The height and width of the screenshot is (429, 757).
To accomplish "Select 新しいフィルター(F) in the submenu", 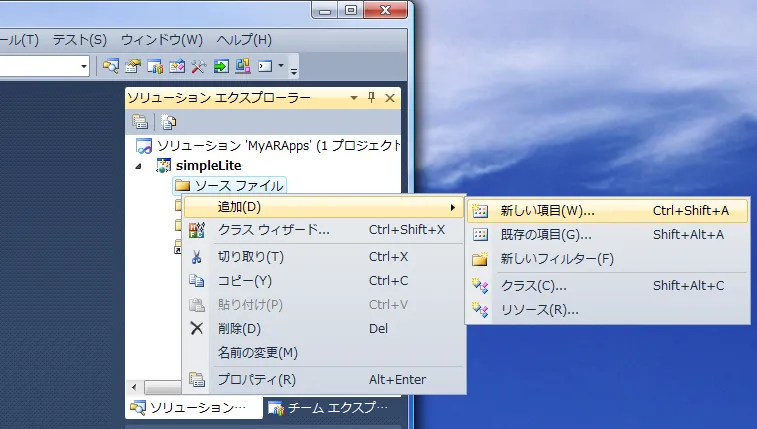I will 607,259.
